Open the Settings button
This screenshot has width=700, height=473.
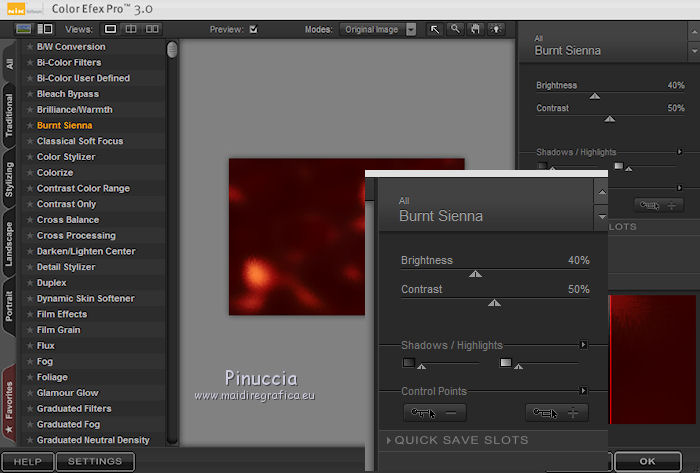95,462
